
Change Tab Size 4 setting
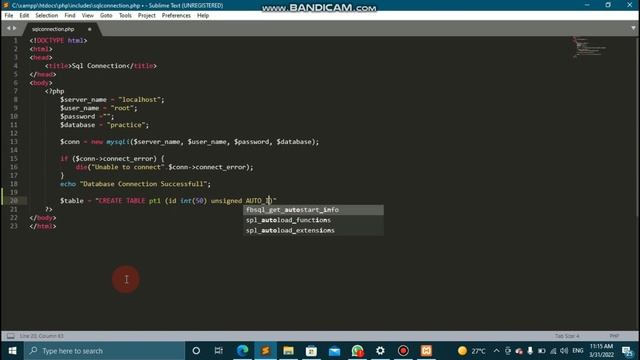coord(567,336)
